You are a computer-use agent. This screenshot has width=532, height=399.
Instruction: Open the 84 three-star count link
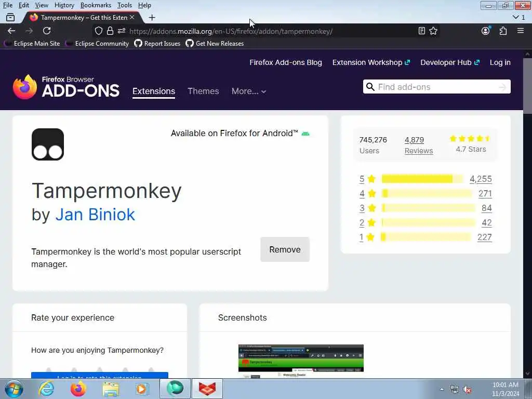coord(486,208)
